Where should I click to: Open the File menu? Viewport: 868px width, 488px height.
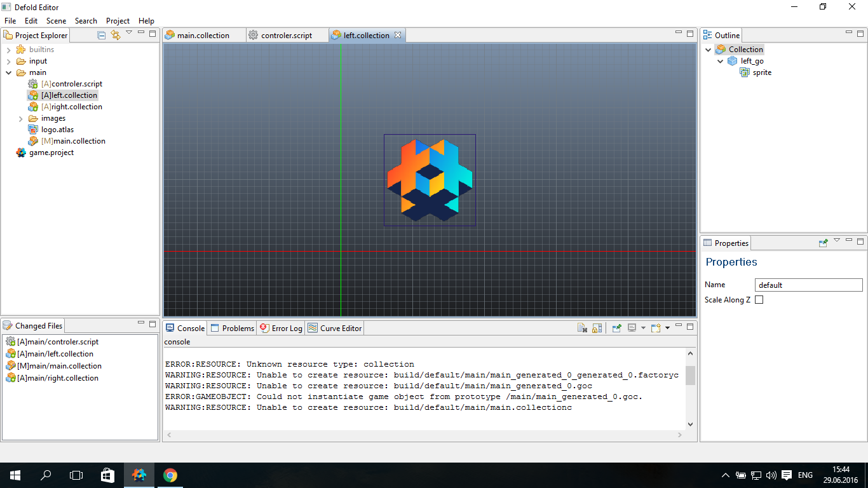point(10,21)
